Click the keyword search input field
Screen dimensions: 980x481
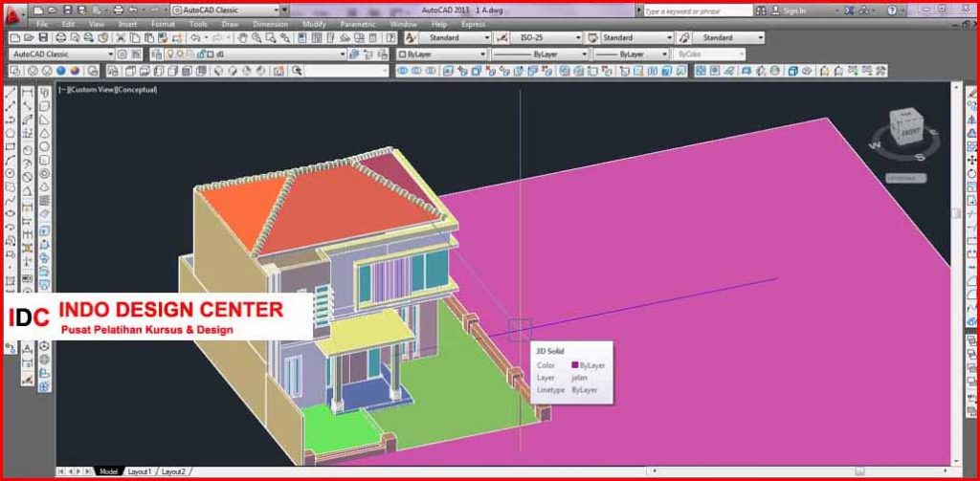coord(697,11)
